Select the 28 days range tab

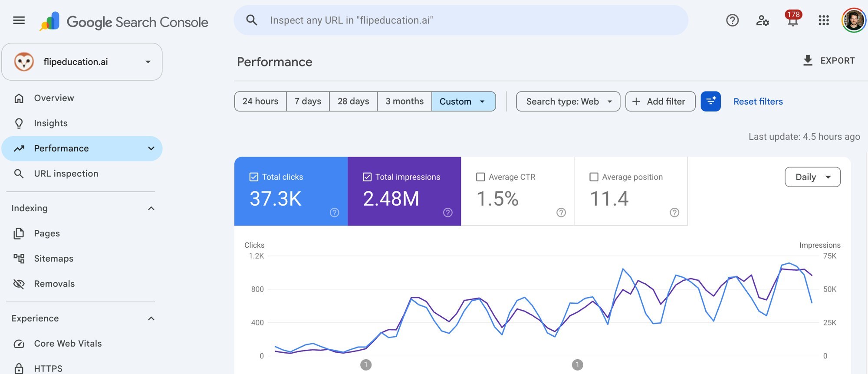353,102
